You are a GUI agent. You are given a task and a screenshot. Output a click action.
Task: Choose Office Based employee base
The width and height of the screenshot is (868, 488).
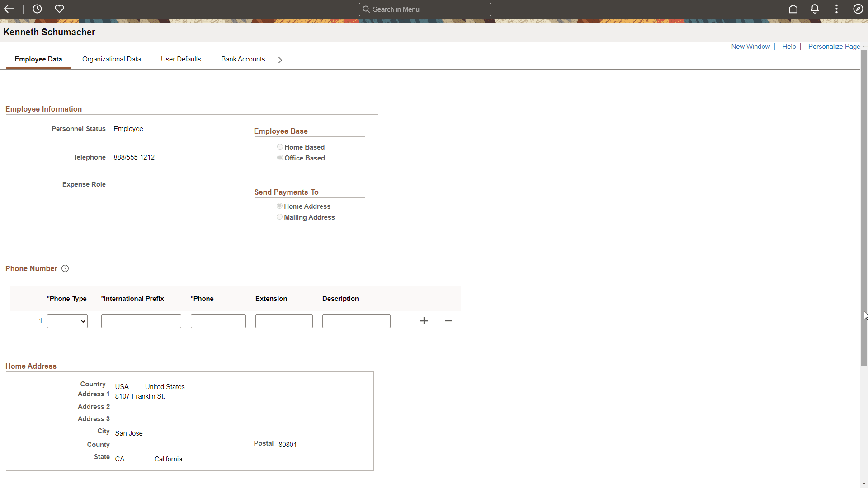(280, 157)
